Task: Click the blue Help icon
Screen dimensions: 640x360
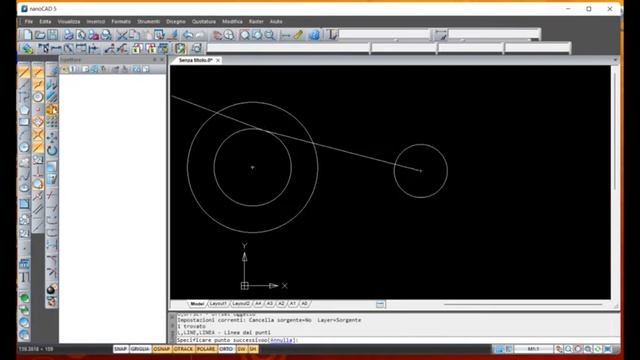Action: click(x=314, y=35)
